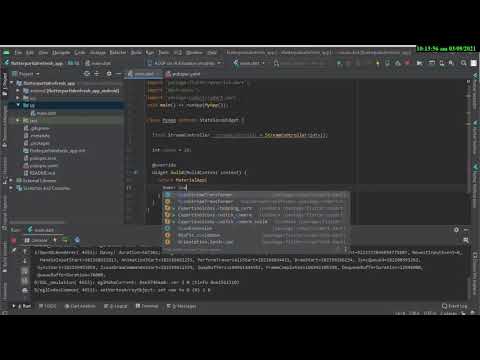Image resolution: width=480 pixels, height=360 pixels.
Task: Open the Code menu
Action: [x=80, y=52]
